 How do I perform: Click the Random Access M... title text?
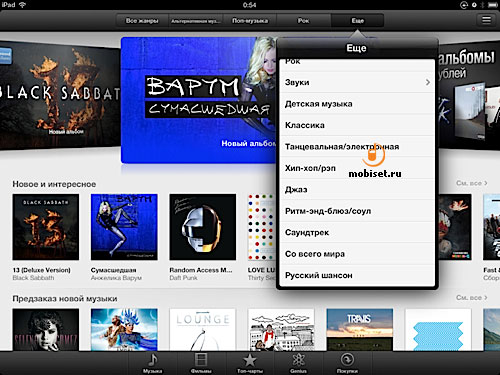[x=201, y=270]
